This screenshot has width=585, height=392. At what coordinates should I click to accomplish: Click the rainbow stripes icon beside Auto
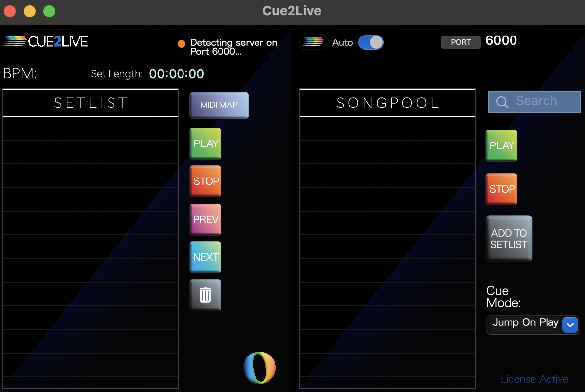(313, 42)
